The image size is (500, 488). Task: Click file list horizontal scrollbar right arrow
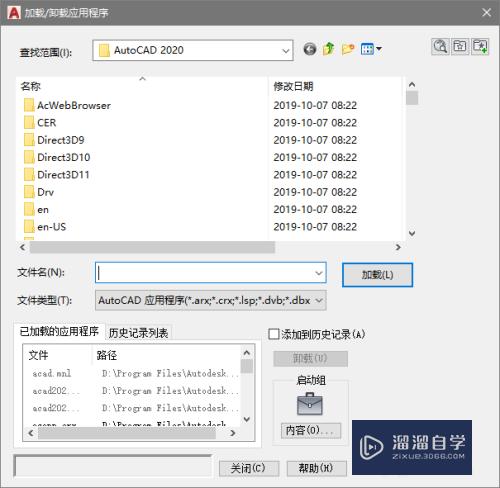398,247
